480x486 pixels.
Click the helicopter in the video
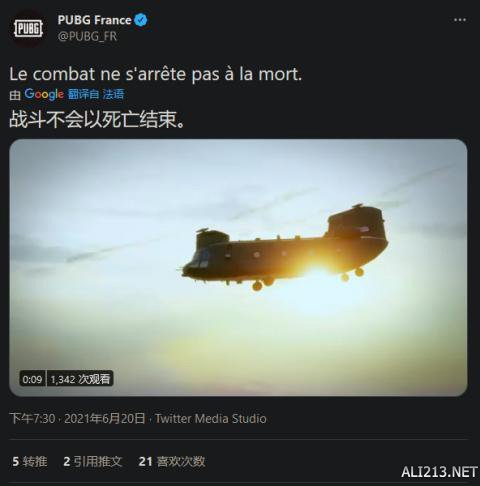(x=285, y=248)
